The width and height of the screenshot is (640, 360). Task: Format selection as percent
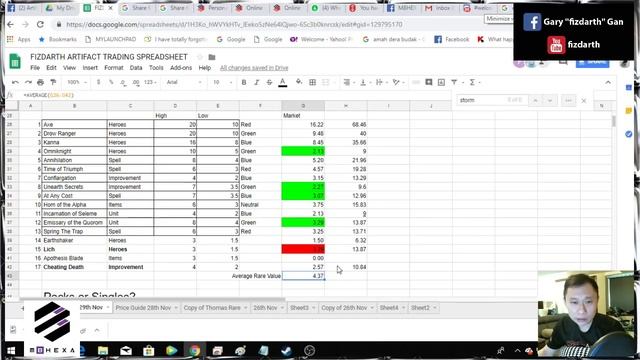111,82
